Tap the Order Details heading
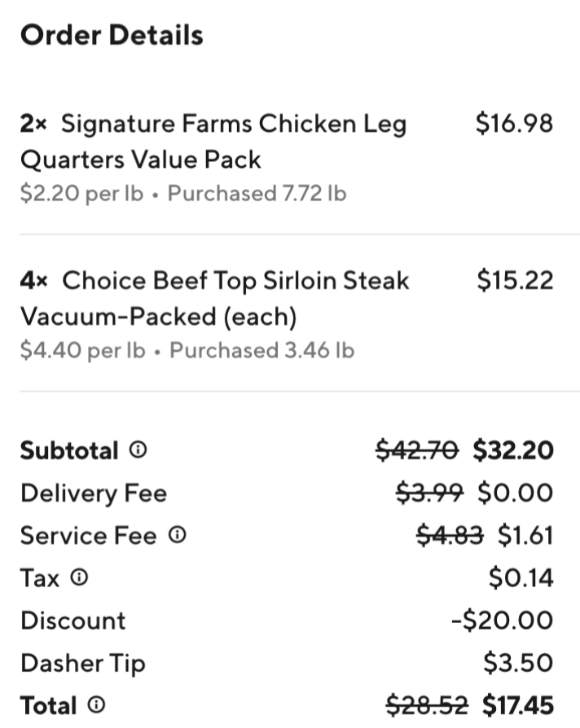 (112, 35)
